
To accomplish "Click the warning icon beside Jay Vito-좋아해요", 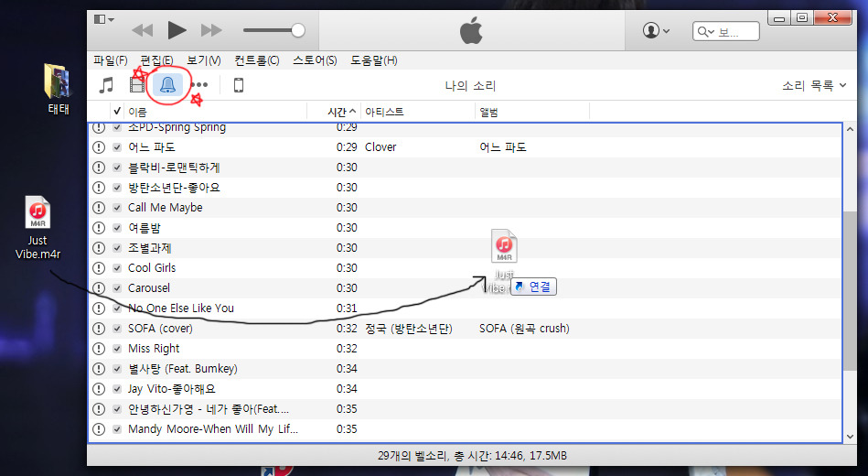I will pyautogui.click(x=99, y=389).
